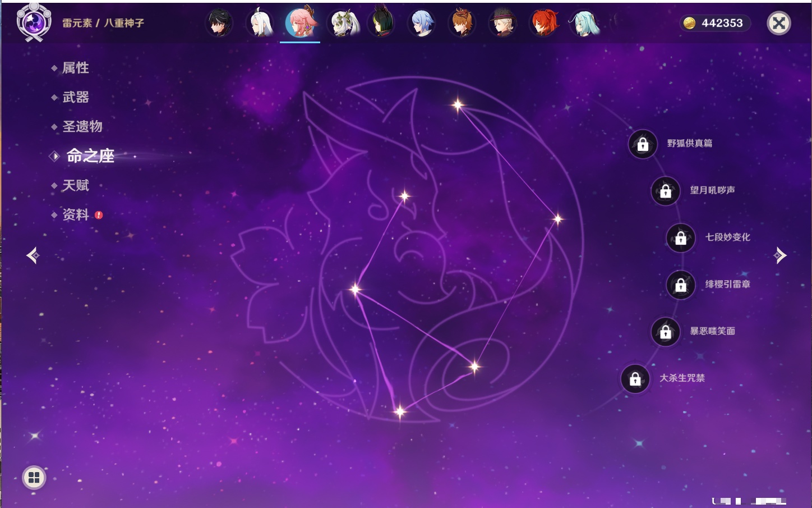Image resolution: width=812 pixels, height=508 pixels.
Task: Go to next character with right arrow
Action: (780, 255)
